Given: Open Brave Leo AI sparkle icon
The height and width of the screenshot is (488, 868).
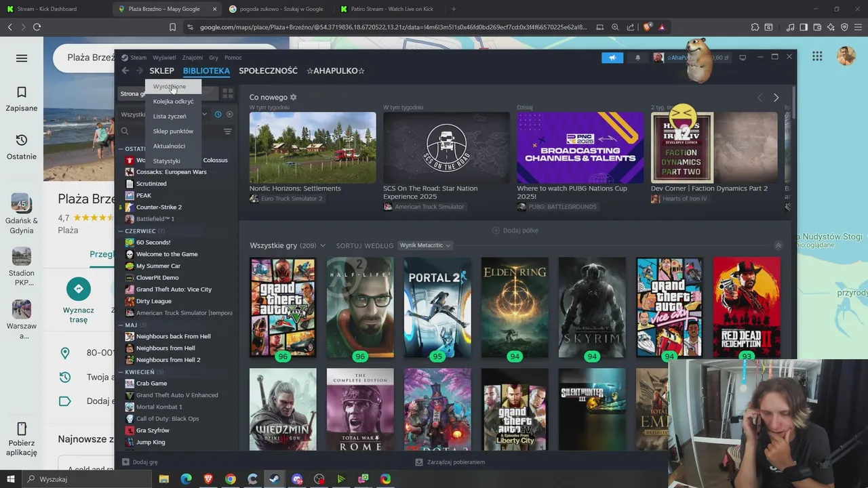Looking at the screenshot, I should pos(832,27).
